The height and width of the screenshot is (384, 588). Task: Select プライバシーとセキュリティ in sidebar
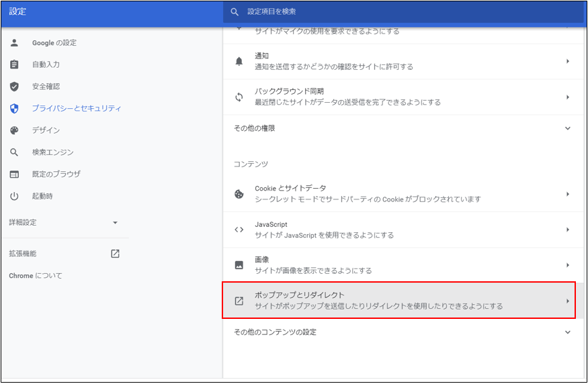click(x=77, y=108)
